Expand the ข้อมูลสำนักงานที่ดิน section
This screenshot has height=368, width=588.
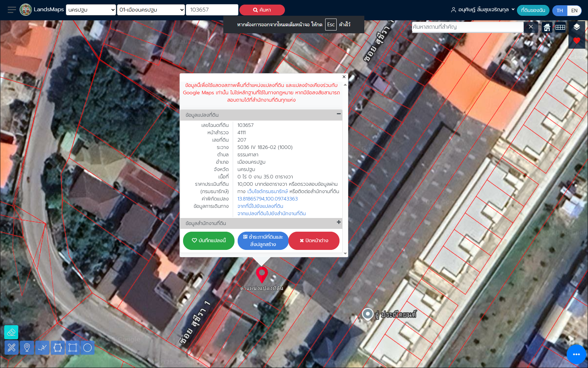tap(338, 222)
